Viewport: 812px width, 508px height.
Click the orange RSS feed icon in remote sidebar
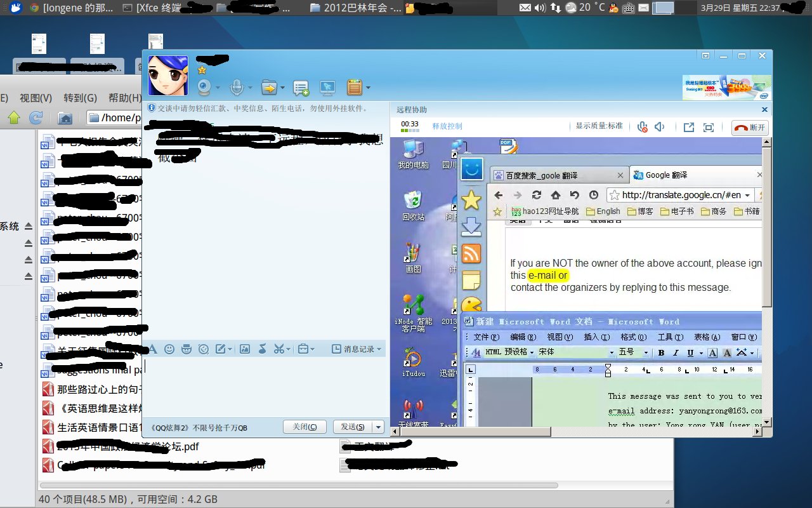click(471, 253)
